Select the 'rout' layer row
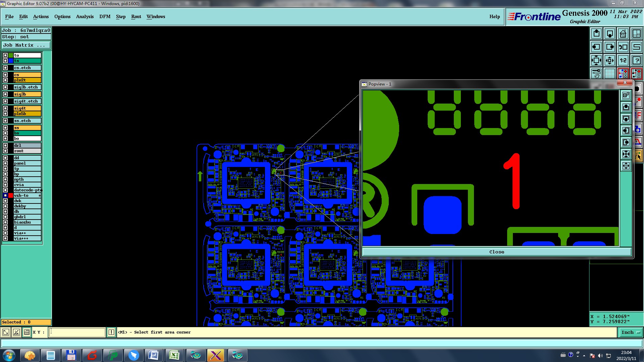644x362 pixels. (28, 151)
